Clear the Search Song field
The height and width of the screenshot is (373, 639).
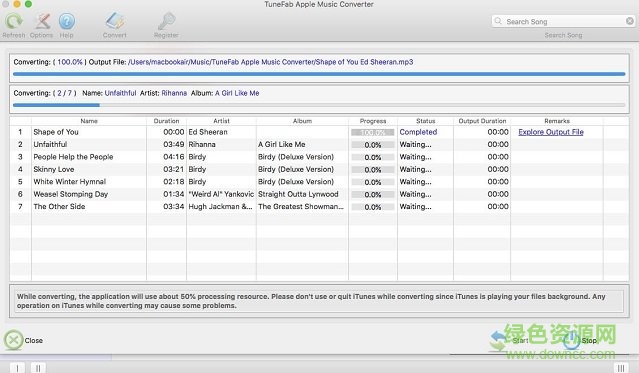(x=630, y=21)
